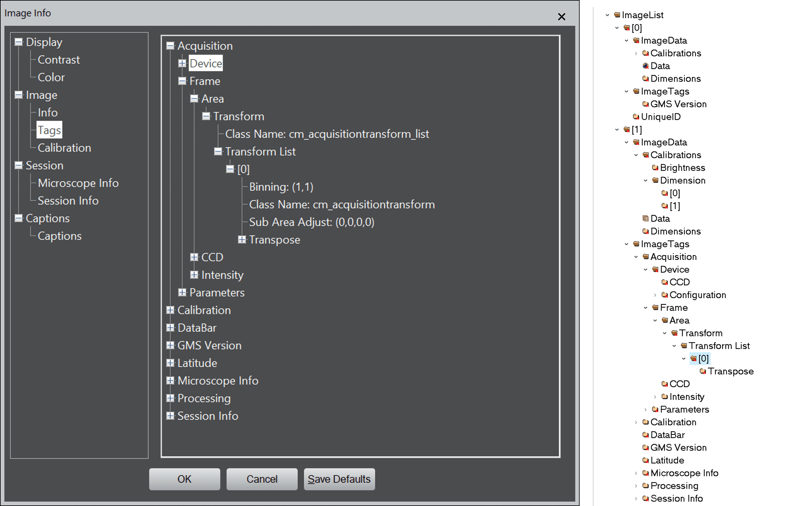Click the Data globe icon under first ImageData
Screen dimensions: 812x506
(x=646, y=66)
